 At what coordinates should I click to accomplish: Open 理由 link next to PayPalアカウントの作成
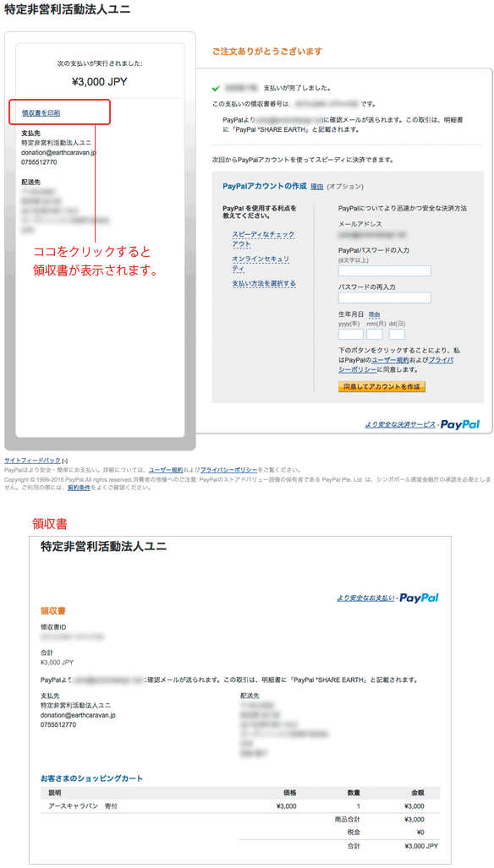click(x=316, y=187)
